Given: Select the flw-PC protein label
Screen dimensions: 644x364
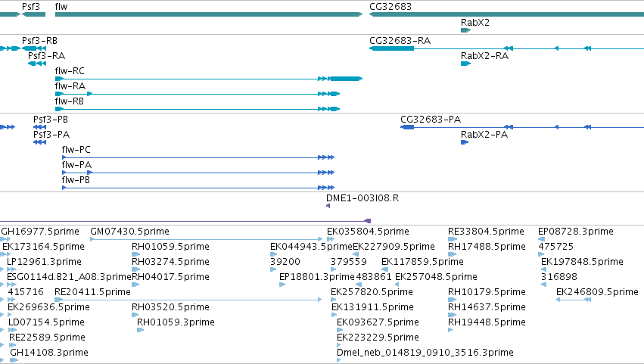Looking at the screenshot, I should [x=76, y=150].
